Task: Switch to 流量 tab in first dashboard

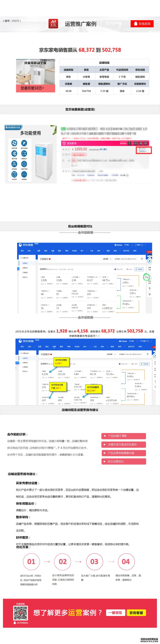Action: tap(39, 251)
